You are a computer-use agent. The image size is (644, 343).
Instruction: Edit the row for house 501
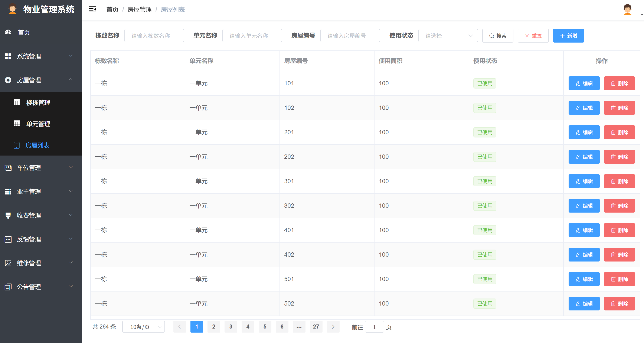[x=584, y=279]
